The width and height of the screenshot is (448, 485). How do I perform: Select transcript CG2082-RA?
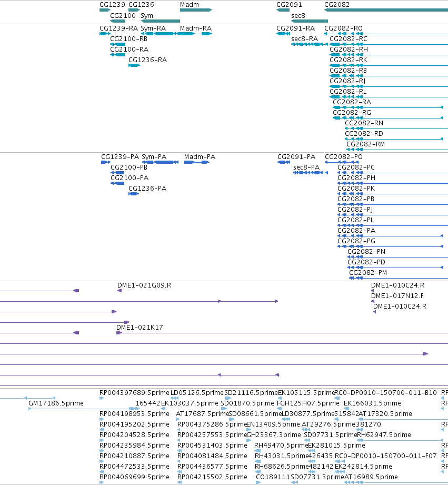(x=352, y=102)
